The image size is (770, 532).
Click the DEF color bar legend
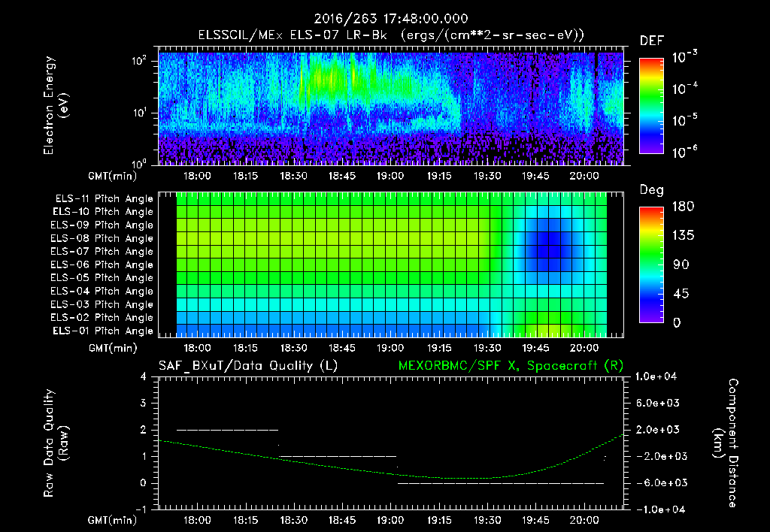(651, 106)
